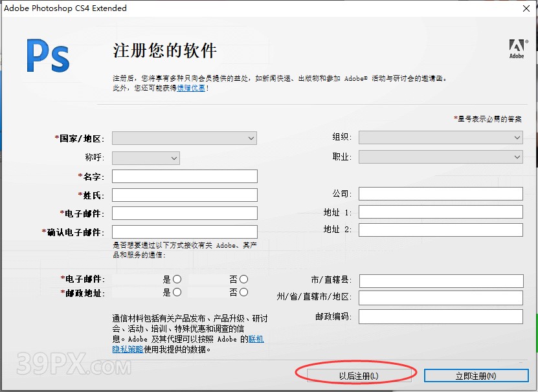This screenshot has height=392, width=538.
Task: Click the Ps logo icon
Action: tap(47, 56)
